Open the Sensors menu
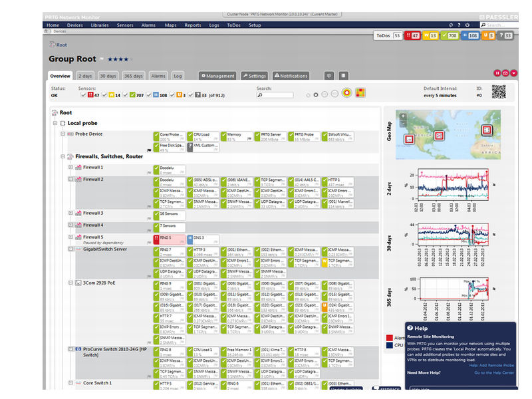The image size is (532, 399). [125, 25]
